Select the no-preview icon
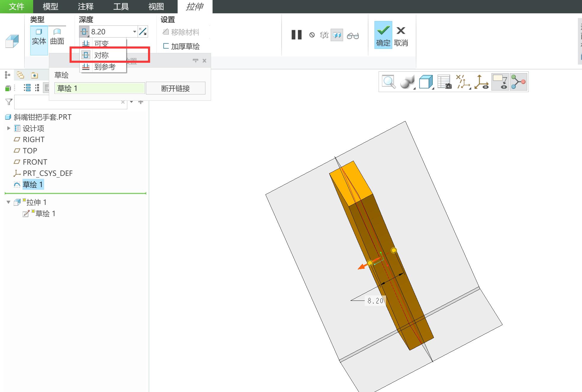The width and height of the screenshot is (582, 392). point(312,35)
